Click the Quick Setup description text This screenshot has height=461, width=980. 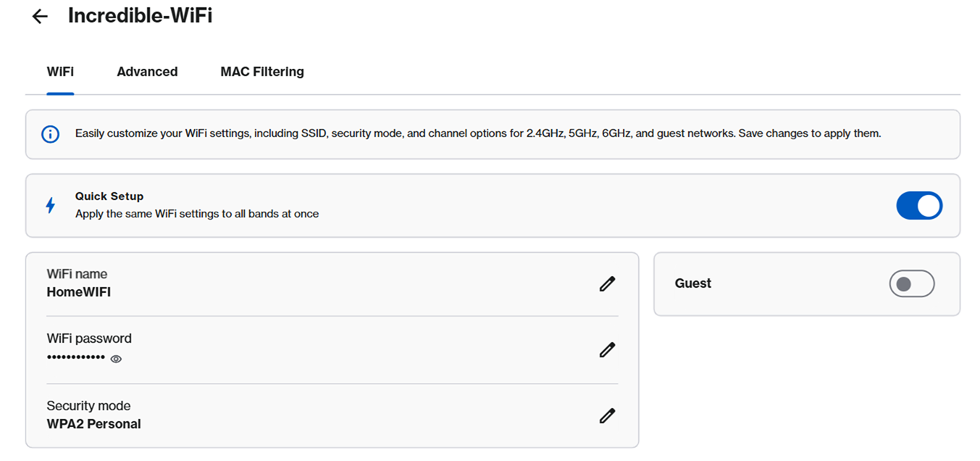coord(196,214)
